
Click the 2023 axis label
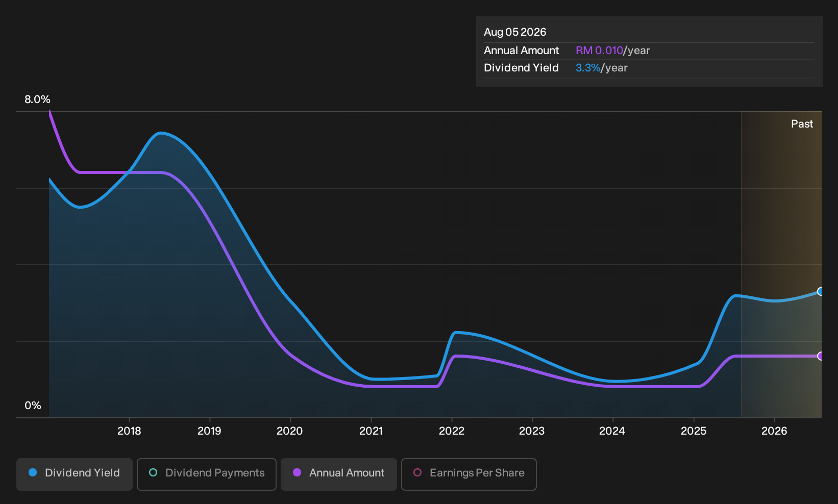[x=532, y=431]
